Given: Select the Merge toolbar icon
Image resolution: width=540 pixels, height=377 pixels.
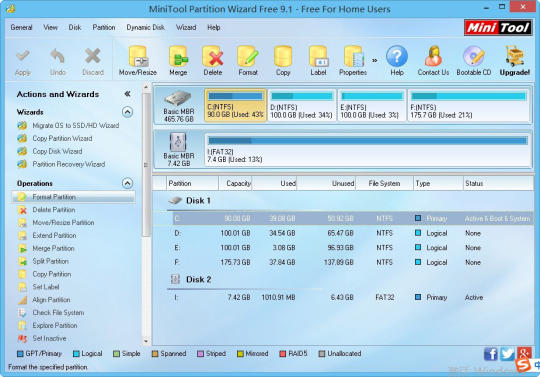Looking at the screenshot, I should 178,56.
